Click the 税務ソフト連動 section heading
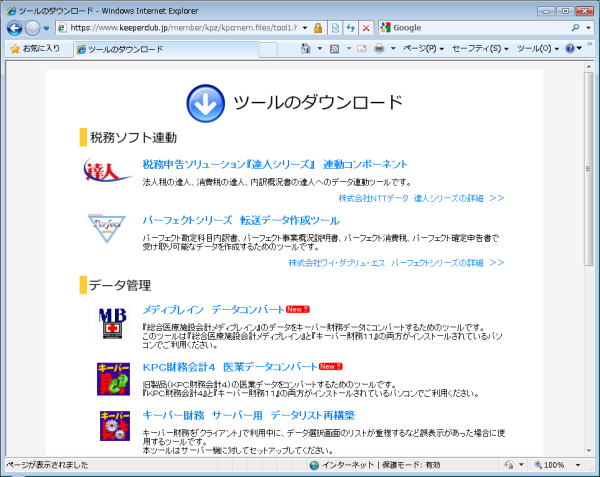The width and height of the screenshot is (600, 477). 133,137
